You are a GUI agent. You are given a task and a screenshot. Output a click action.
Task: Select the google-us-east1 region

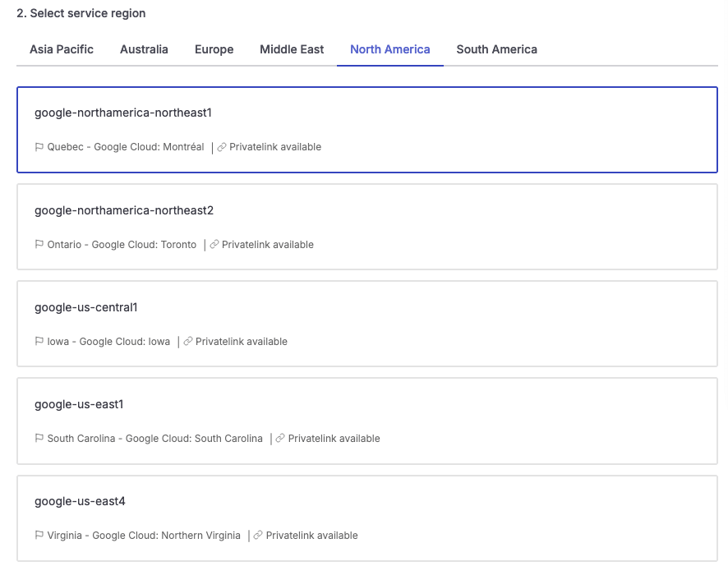point(366,421)
